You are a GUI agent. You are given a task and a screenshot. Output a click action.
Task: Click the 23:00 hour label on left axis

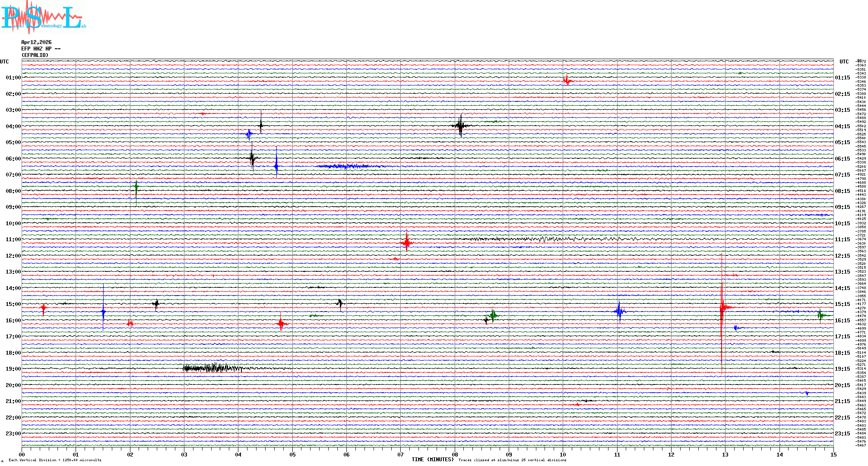13,434
